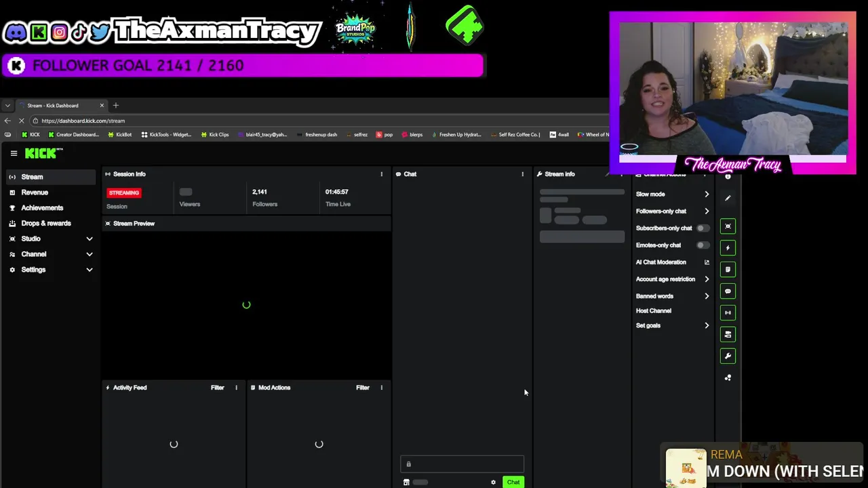Screen dimensions: 868x488
Task: Select Drops & rewards in the sidebar
Action: [52, 224]
